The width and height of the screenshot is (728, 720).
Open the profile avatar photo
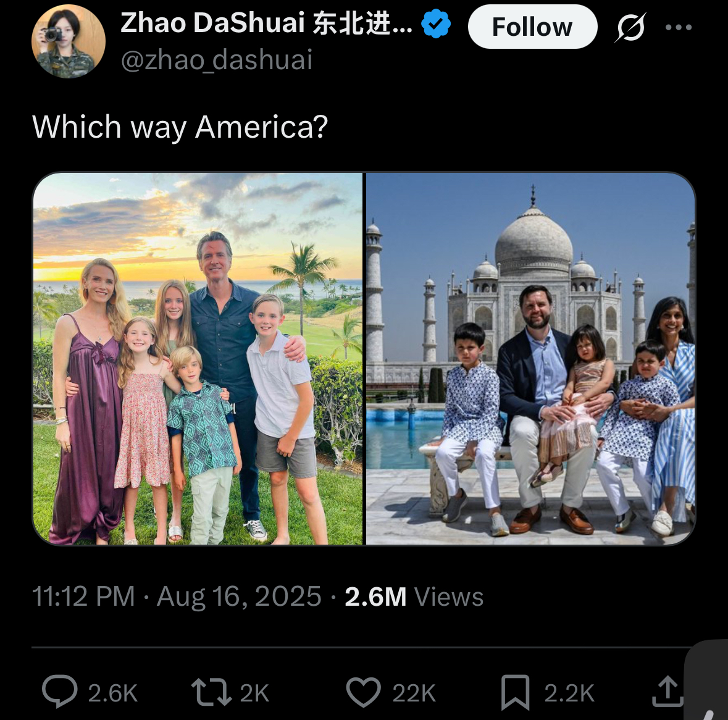coord(69,41)
